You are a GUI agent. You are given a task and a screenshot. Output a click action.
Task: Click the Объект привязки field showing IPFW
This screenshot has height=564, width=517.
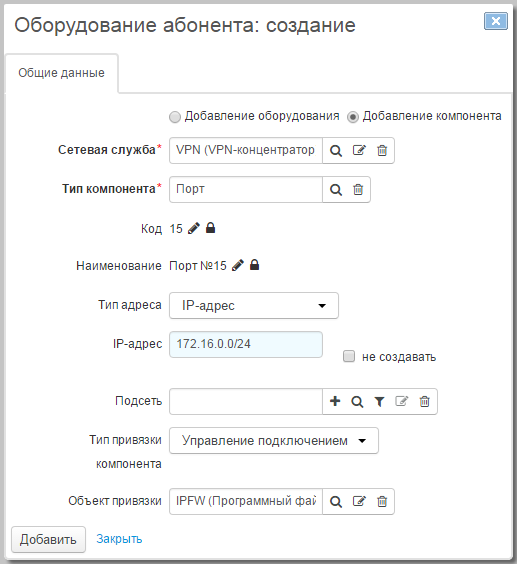(x=246, y=501)
